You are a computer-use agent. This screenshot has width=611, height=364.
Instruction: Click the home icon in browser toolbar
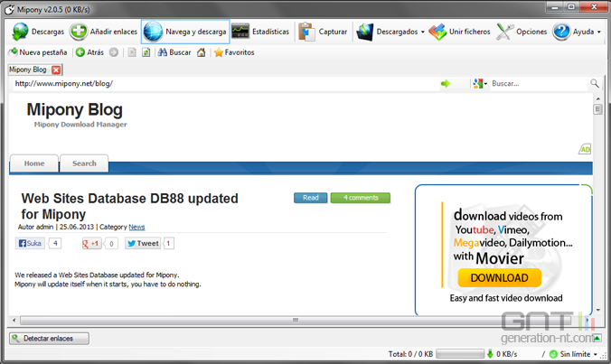click(x=201, y=52)
